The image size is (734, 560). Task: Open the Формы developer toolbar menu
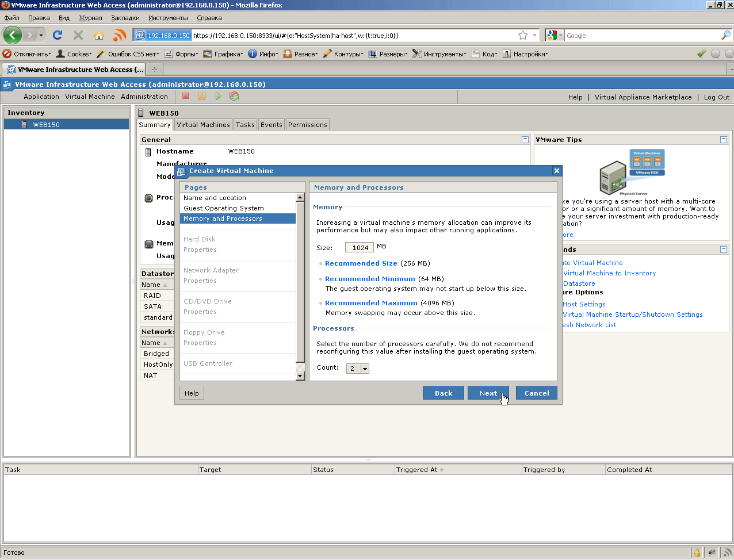[181, 54]
